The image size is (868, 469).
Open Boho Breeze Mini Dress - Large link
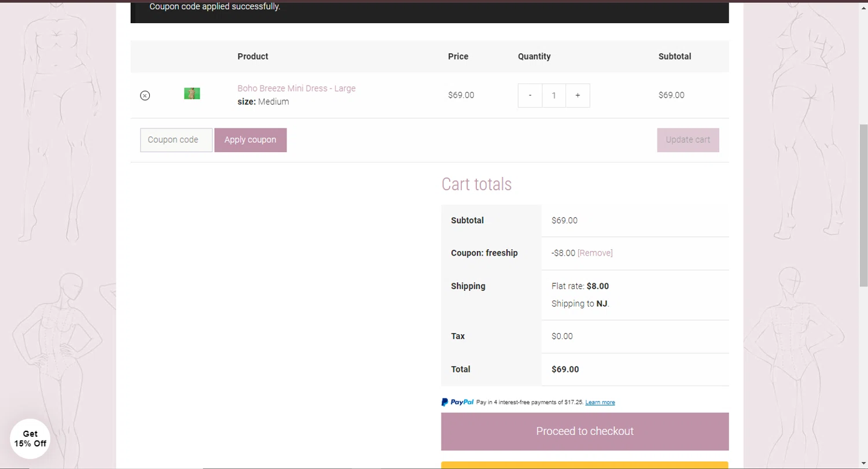click(296, 88)
